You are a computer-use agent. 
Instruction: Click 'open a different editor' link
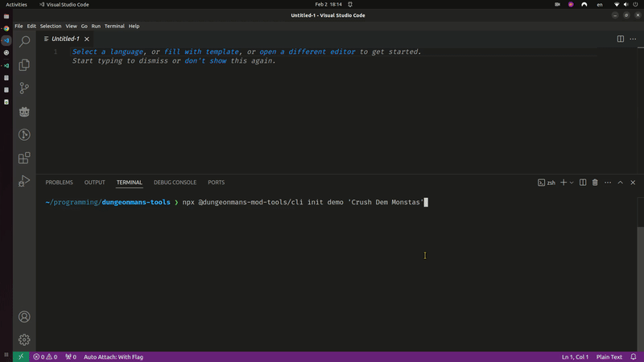coord(308,51)
